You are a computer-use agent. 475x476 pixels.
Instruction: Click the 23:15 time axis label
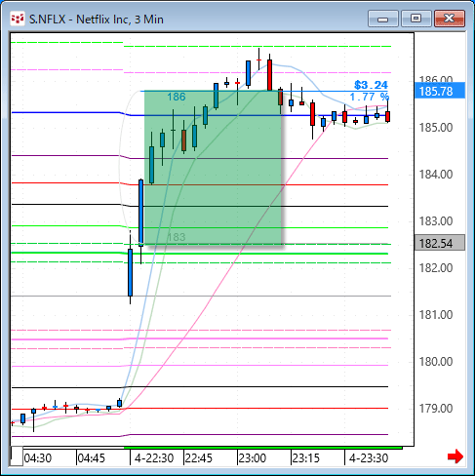pos(306,458)
